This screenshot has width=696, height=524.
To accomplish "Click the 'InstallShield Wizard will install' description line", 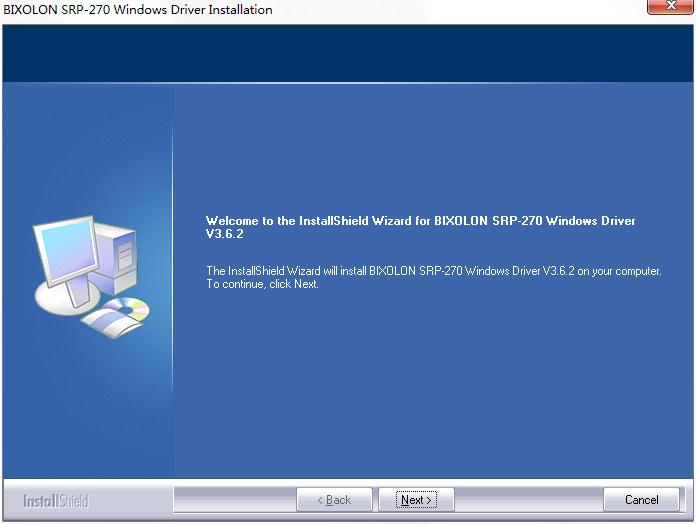I will (433, 271).
